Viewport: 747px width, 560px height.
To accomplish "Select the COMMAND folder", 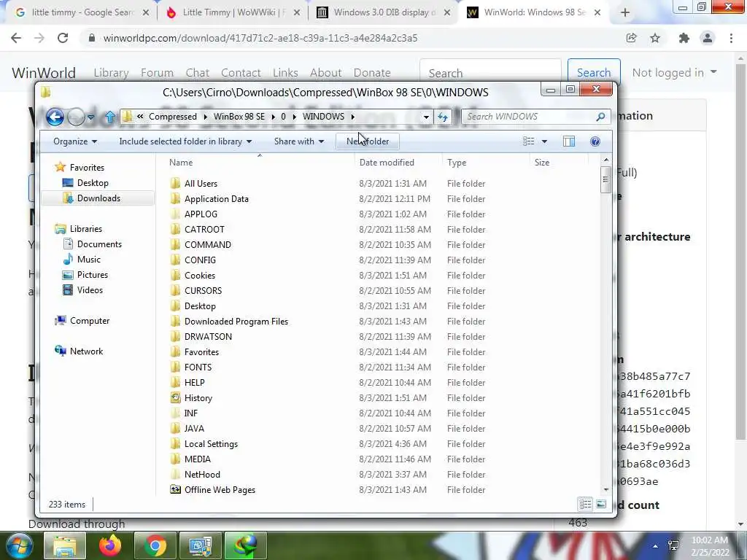I will pos(208,245).
